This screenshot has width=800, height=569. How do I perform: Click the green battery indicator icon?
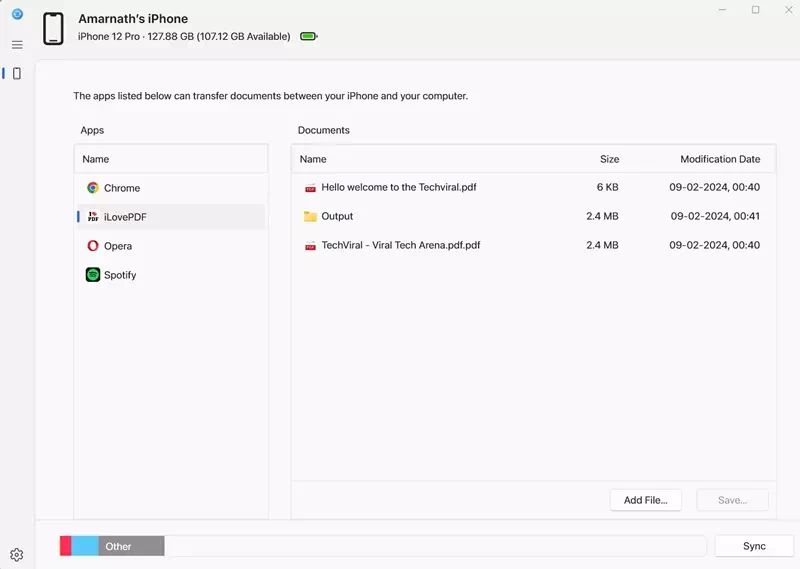pos(309,36)
